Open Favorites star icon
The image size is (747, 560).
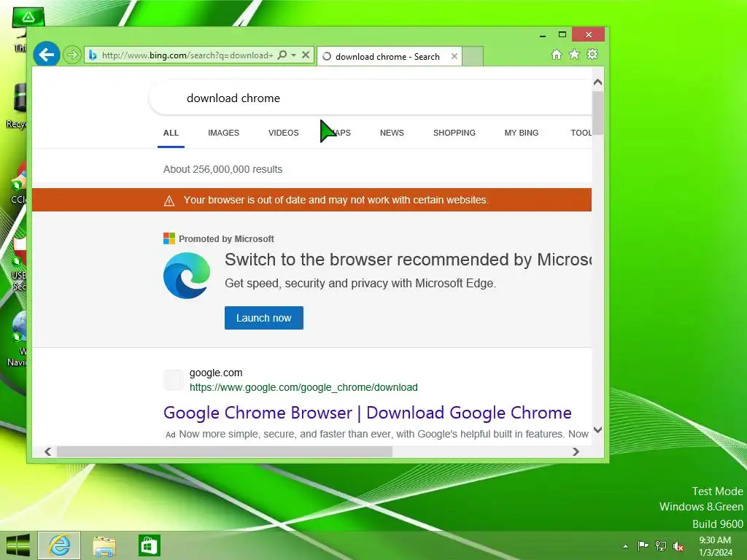click(575, 54)
